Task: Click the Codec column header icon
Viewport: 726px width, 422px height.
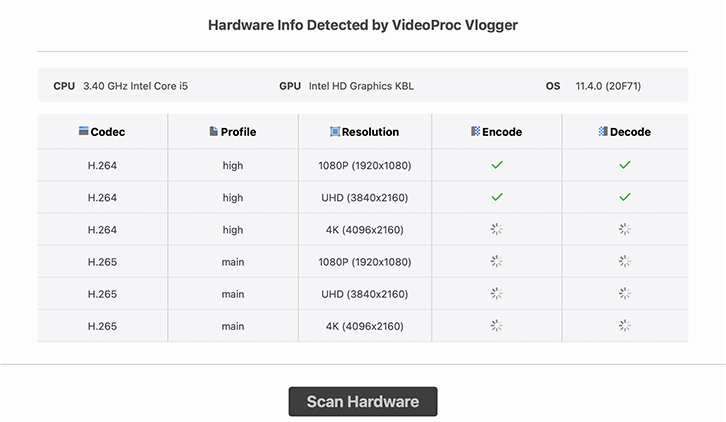Action: pyautogui.click(x=83, y=131)
